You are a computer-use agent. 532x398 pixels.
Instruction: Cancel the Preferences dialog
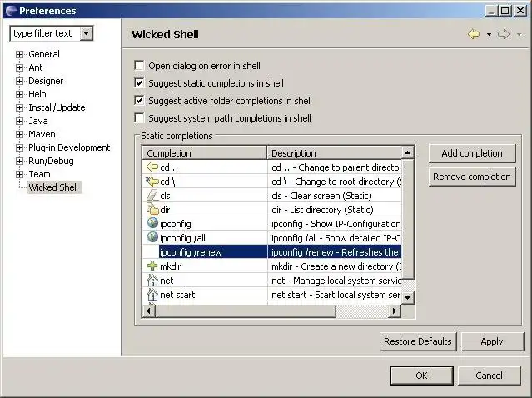point(489,376)
